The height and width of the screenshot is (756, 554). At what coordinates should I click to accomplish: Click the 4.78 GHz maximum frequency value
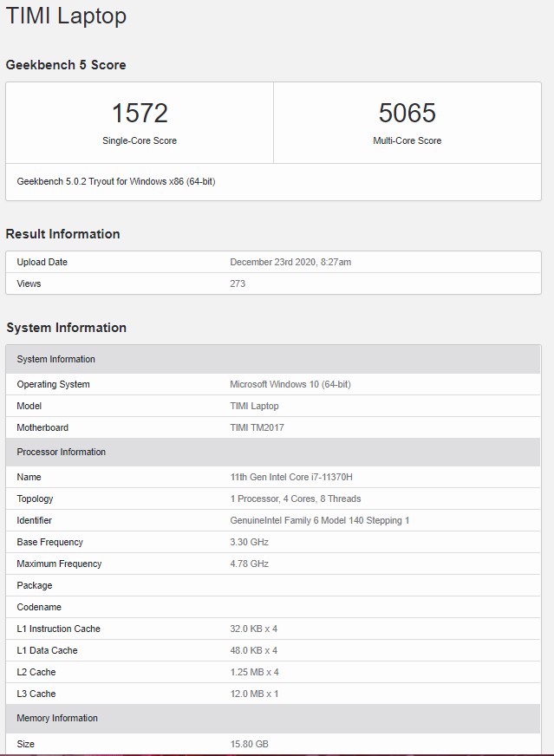pyautogui.click(x=249, y=564)
